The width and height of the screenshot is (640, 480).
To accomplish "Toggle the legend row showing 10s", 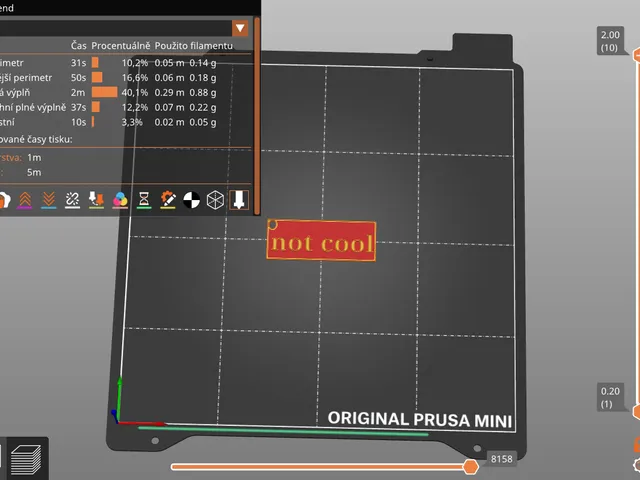I will (x=126, y=122).
